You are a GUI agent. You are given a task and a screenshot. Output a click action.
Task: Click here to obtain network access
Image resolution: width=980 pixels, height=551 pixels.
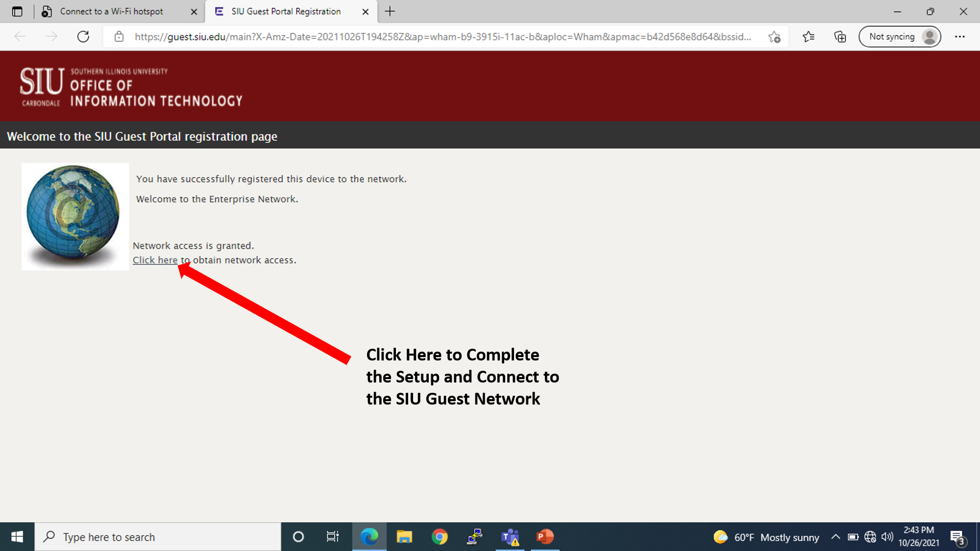[155, 260]
